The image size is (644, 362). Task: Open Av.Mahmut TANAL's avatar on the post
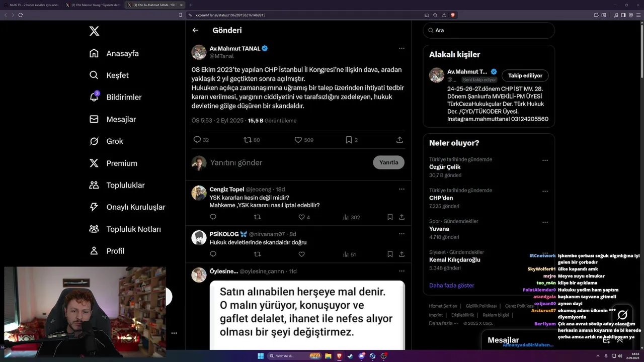(x=199, y=52)
